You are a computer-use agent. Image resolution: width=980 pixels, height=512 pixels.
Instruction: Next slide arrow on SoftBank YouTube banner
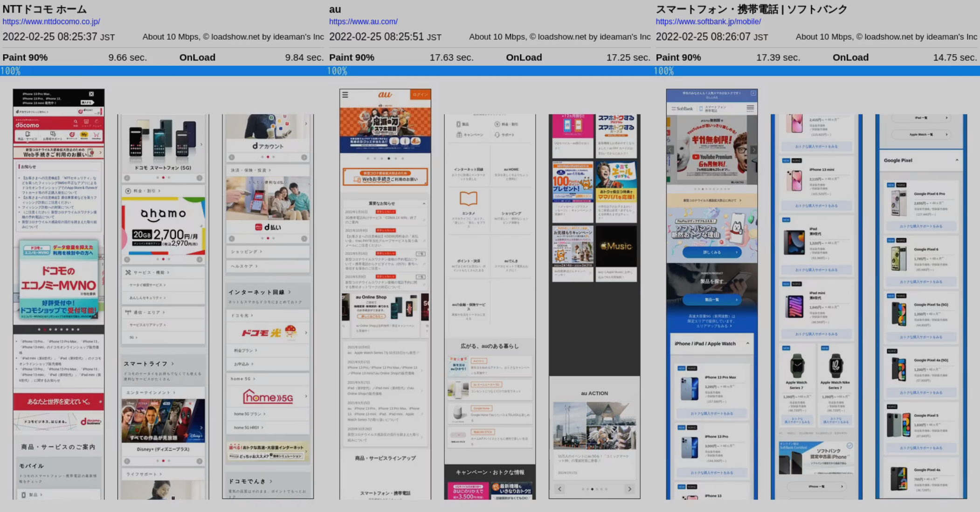pos(753,150)
